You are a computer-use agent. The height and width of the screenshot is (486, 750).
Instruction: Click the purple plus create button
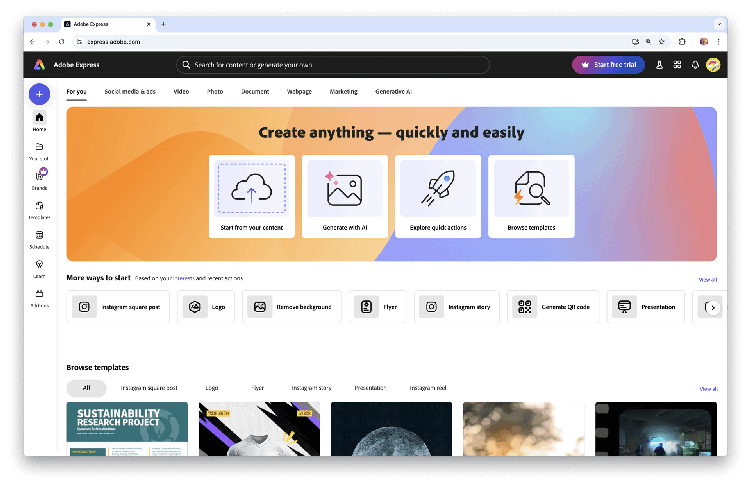click(39, 94)
